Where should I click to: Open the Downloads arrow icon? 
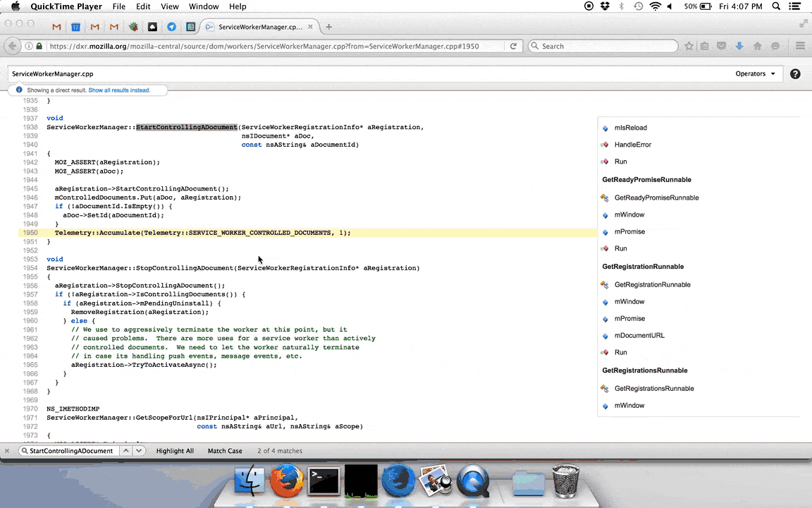point(739,46)
